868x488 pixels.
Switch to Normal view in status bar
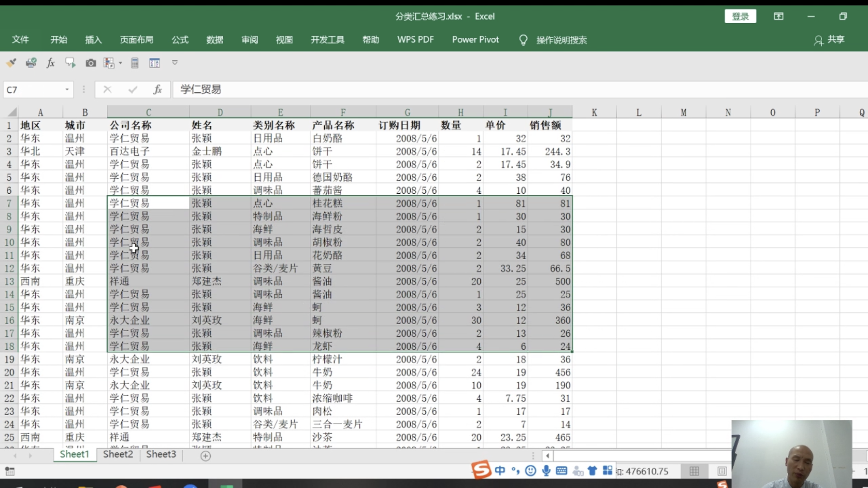point(694,471)
